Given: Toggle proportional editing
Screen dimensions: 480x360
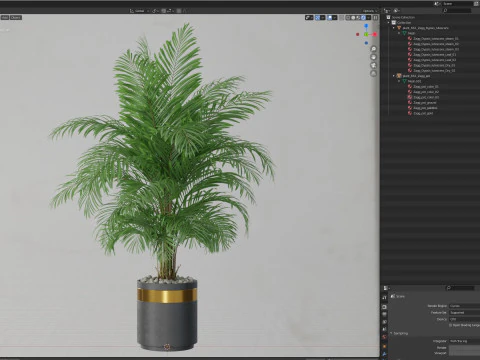Looking at the screenshot, I should (x=179, y=11).
